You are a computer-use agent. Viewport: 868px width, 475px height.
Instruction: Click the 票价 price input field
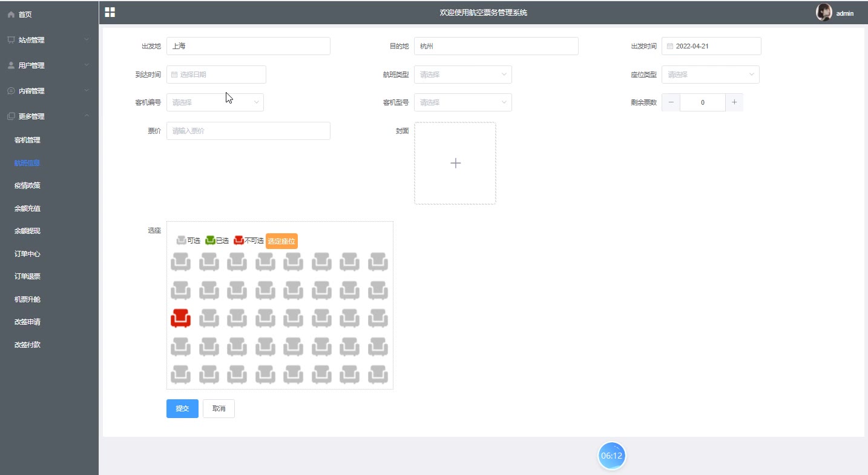click(x=248, y=131)
